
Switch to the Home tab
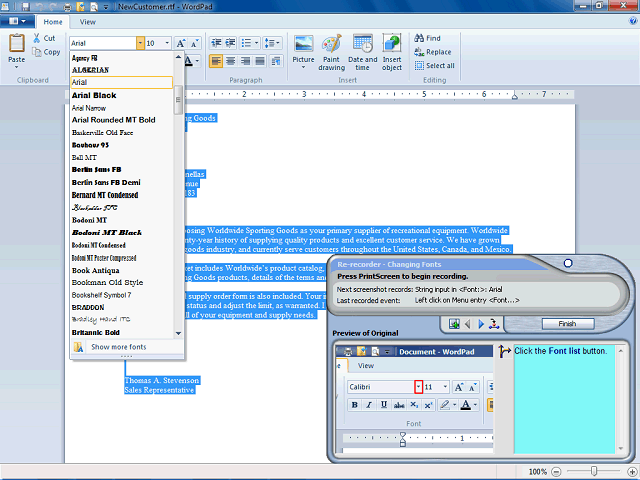pyautogui.click(x=53, y=22)
